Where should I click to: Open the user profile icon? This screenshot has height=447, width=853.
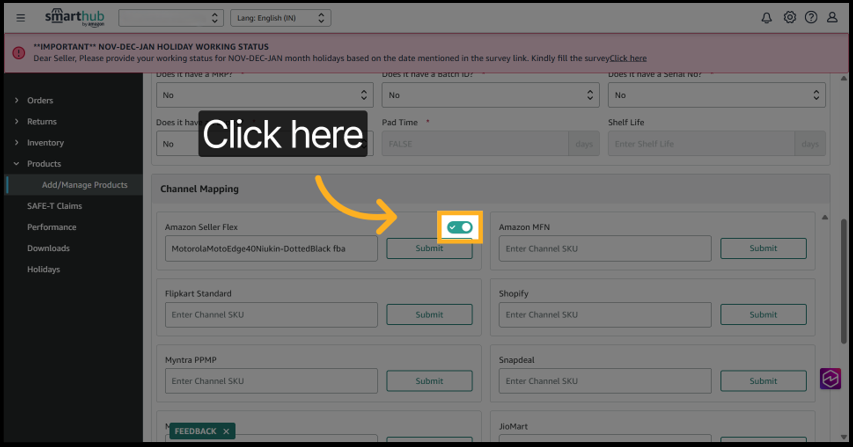[832, 18]
